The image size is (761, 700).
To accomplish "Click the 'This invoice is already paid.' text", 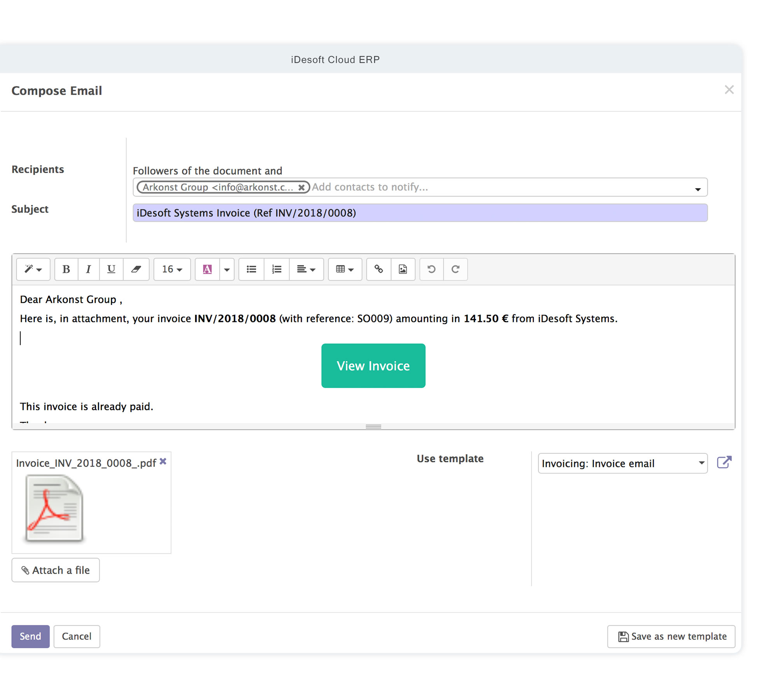I will pyautogui.click(x=87, y=406).
